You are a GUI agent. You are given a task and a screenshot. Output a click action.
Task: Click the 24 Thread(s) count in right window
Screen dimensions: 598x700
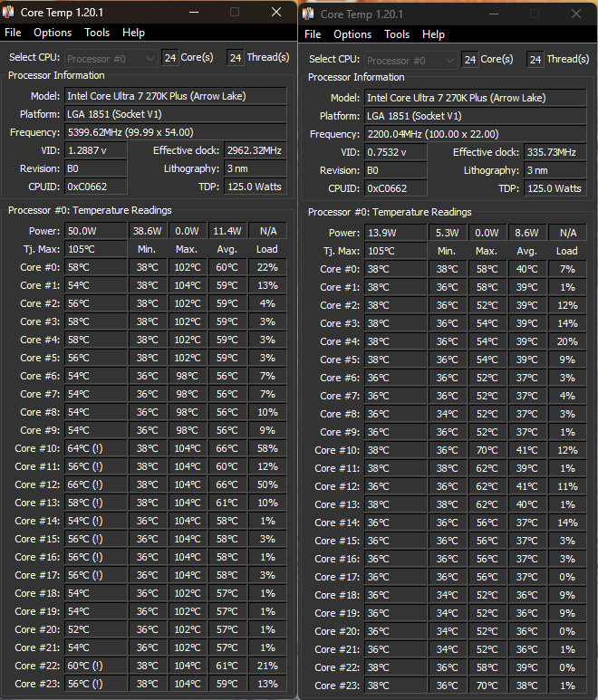click(x=535, y=60)
